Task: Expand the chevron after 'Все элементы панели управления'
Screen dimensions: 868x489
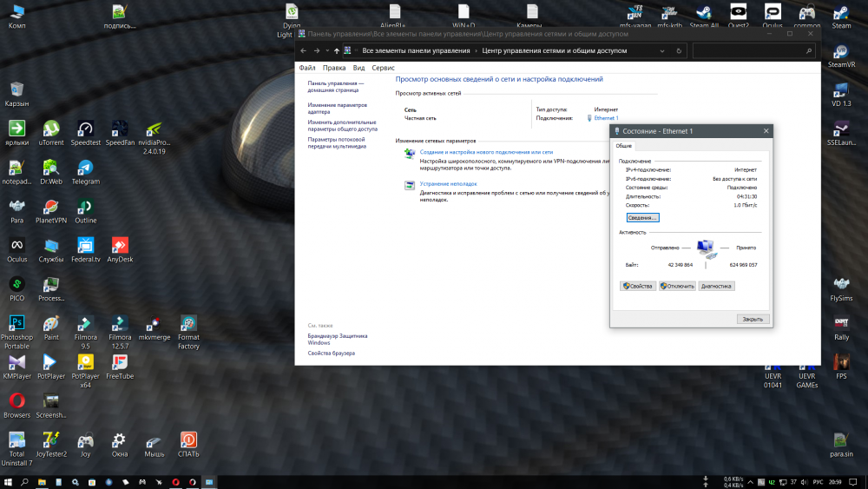Action: pos(477,51)
